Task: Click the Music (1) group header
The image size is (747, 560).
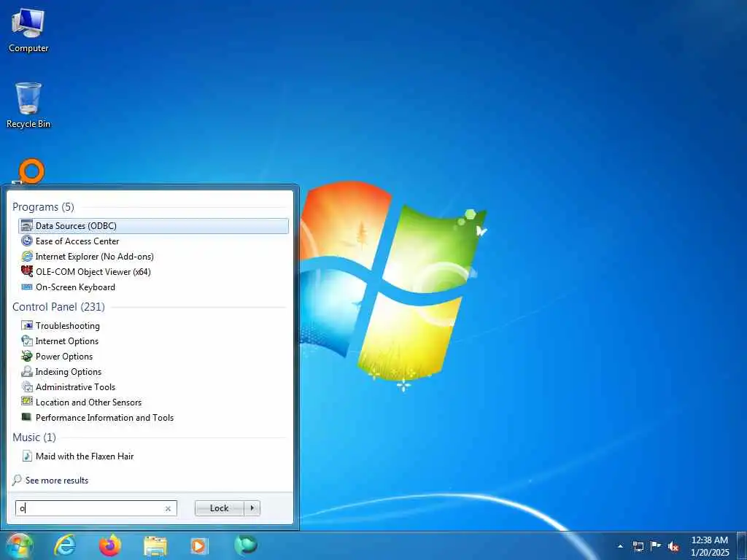Action: (34, 437)
